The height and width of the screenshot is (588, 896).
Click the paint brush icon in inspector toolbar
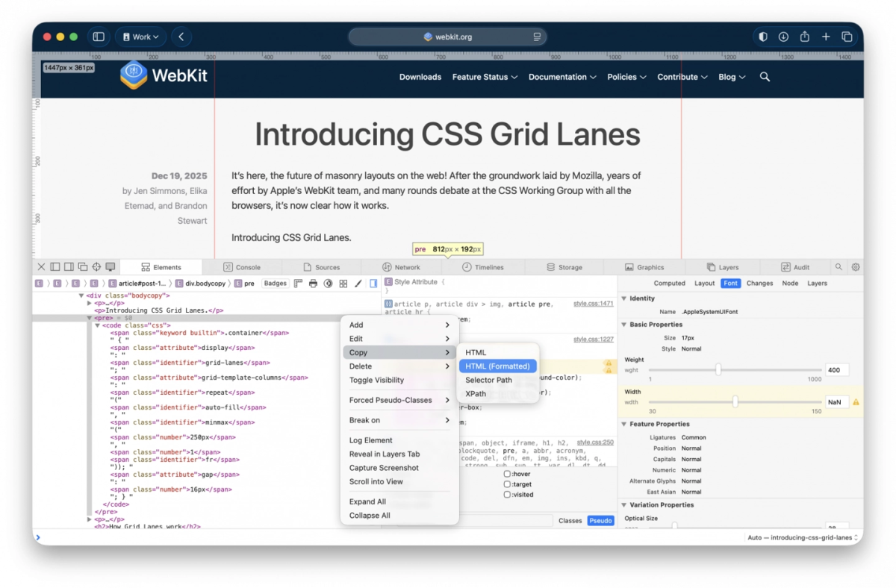tap(358, 284)
